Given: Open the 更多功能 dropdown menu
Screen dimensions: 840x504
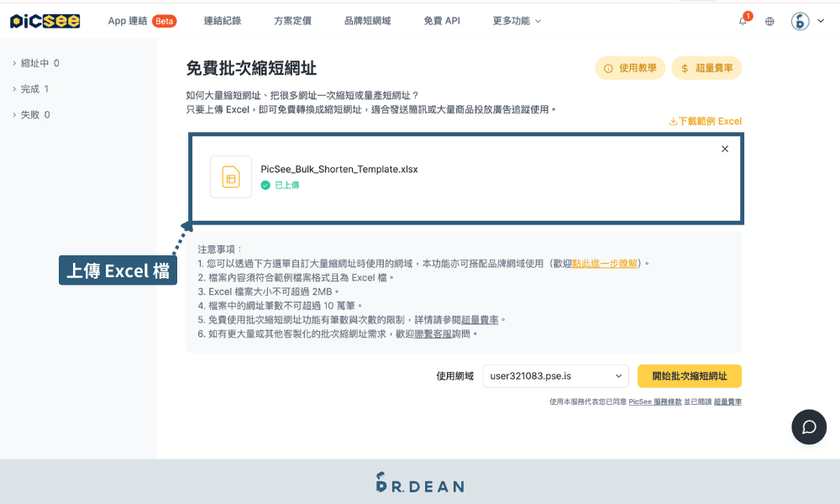Looking at the screenshot, I should (x=517, y=21).
